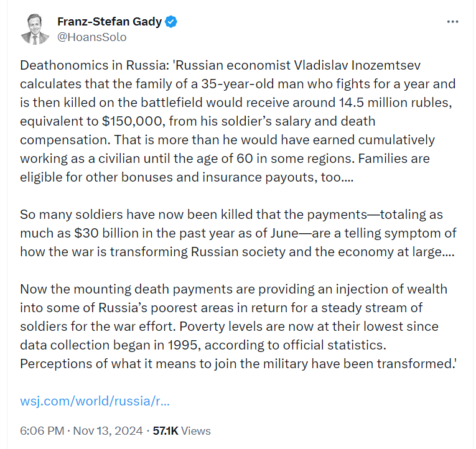This screenshot has width=476, height=449.
Task: Open the three-dot more options menu
Action: (x=452, y=22)
